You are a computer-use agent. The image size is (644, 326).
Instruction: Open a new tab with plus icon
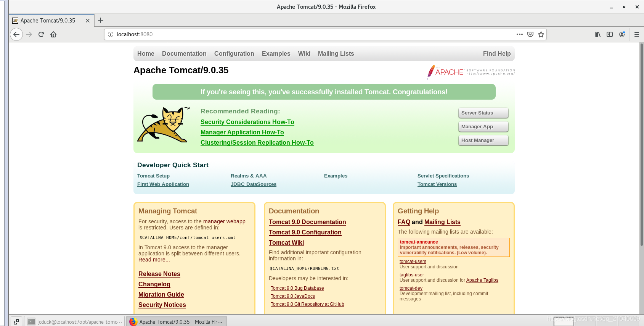101,20
